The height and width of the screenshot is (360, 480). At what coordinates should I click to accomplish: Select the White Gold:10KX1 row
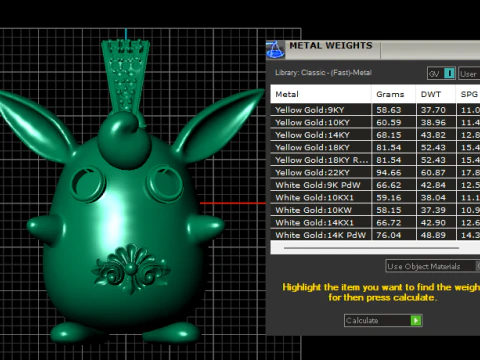click(375, 198)
